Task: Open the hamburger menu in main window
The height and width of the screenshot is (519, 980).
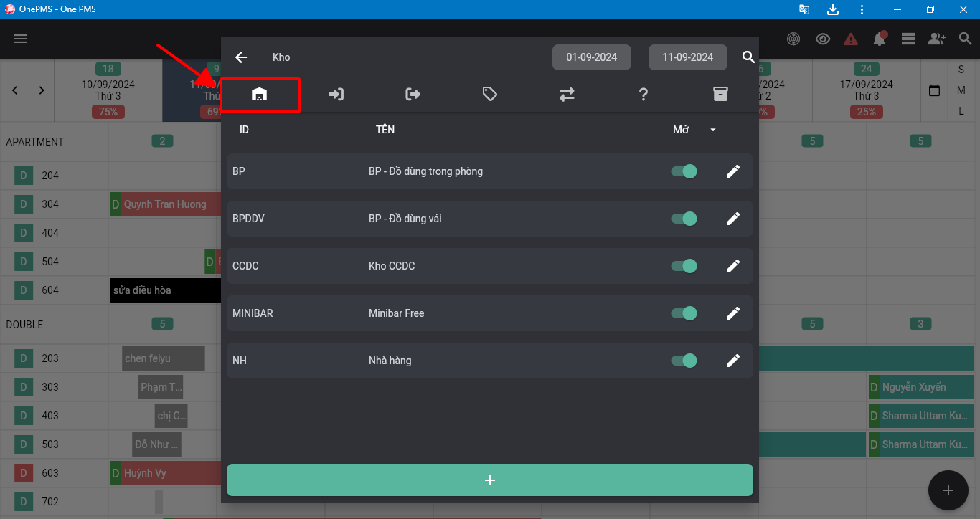Action: 20,39
